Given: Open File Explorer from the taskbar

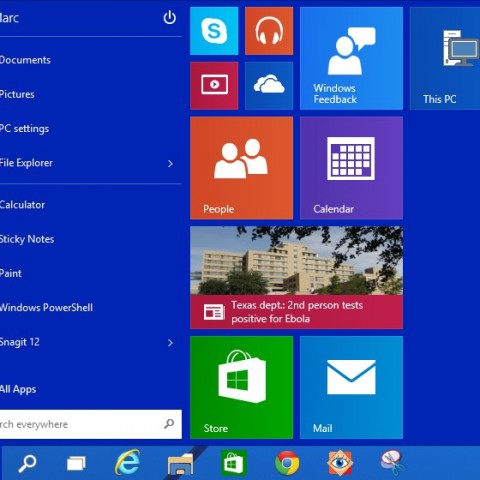Looking at the screenshot, I should (180, 464).
